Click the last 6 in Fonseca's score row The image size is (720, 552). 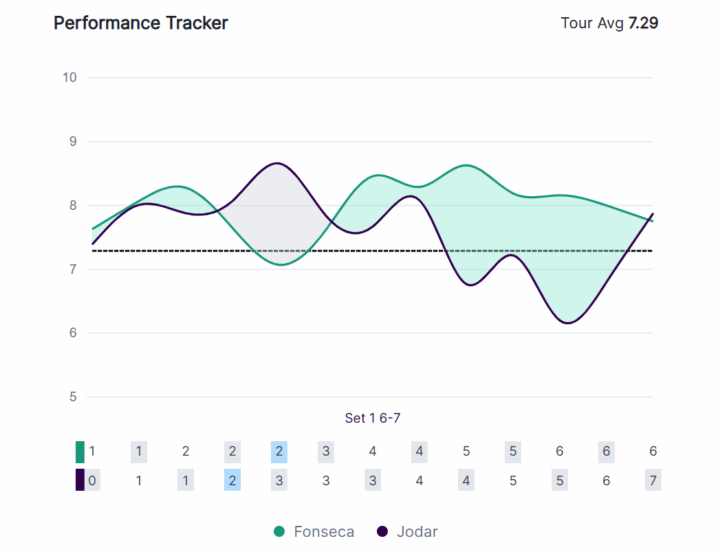click(653, 451)
